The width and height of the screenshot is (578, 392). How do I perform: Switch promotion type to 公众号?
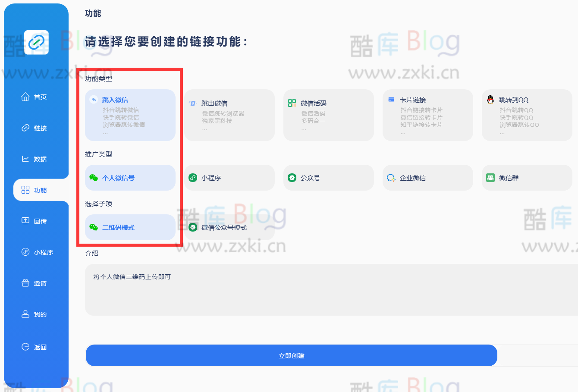coord(328,178)
